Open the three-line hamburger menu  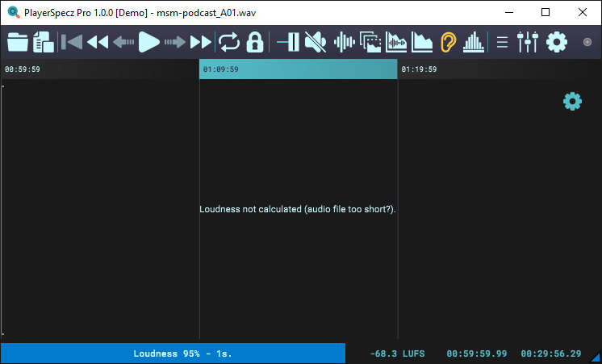502,42
